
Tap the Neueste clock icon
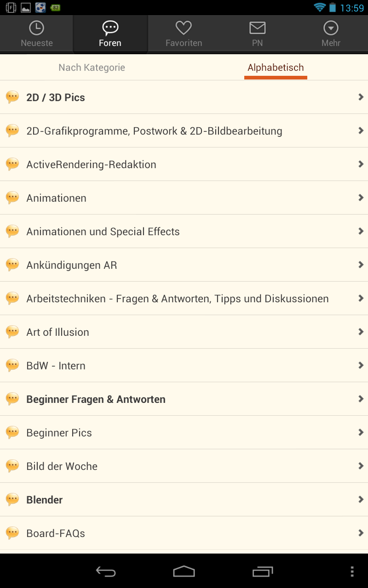point(37,28)
